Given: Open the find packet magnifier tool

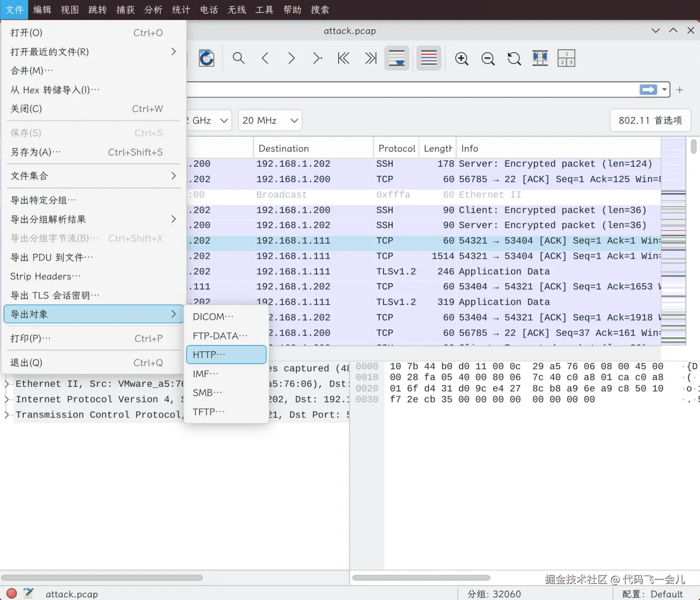Looking at the screenshot, I should pyautogui.click(x=239, y=58).
